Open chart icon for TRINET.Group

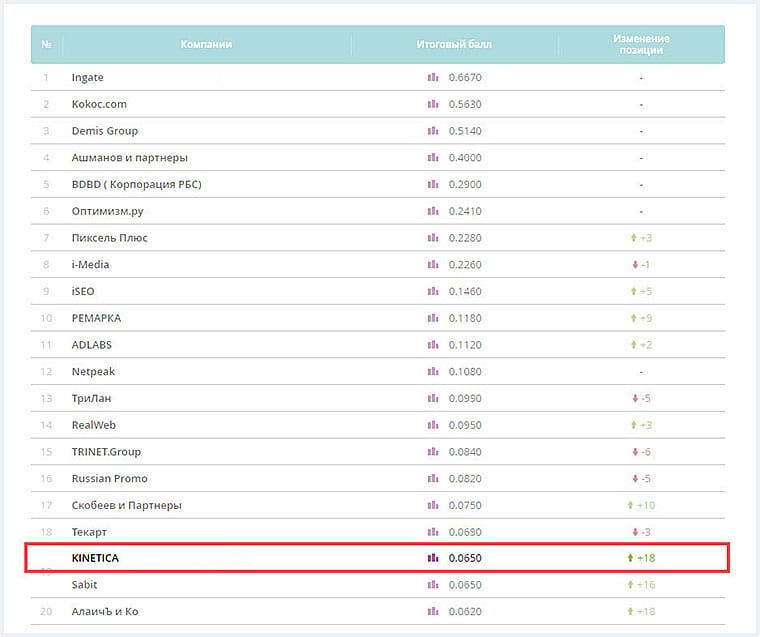(x=433, y=451)
